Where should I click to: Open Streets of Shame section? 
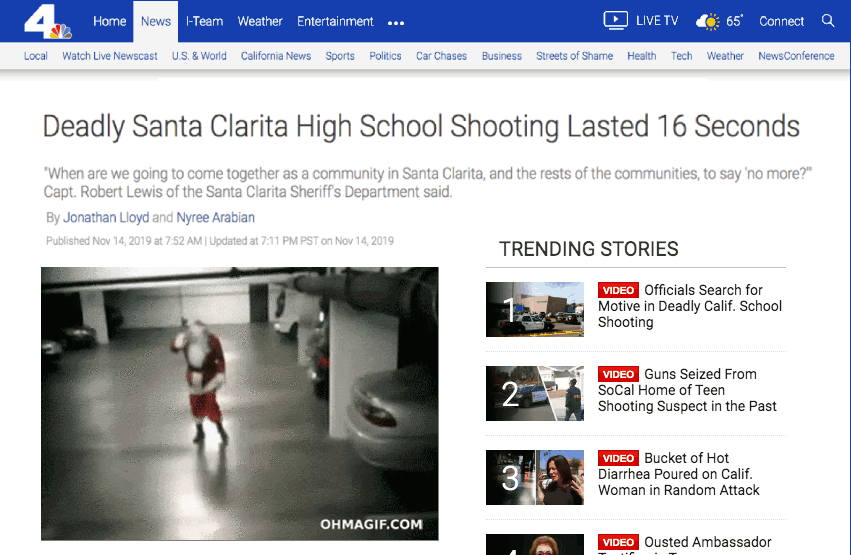click(x=574, y=56)
